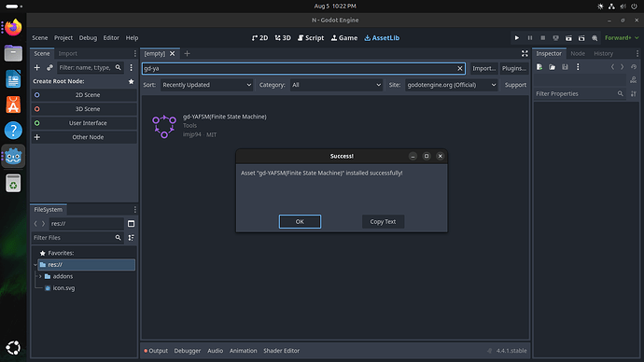Click the Plugins... button
The image size is (644, 362).
coord(514,68)
